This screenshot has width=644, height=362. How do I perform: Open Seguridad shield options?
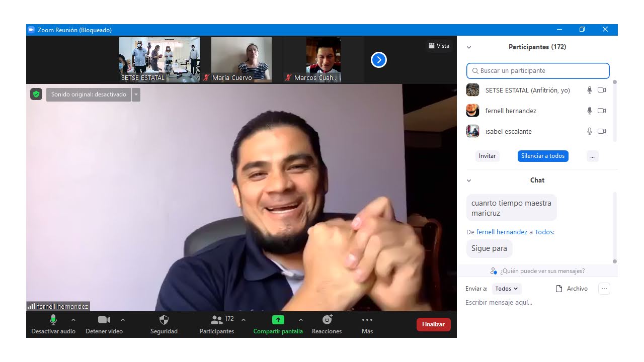tap(164, 325)
